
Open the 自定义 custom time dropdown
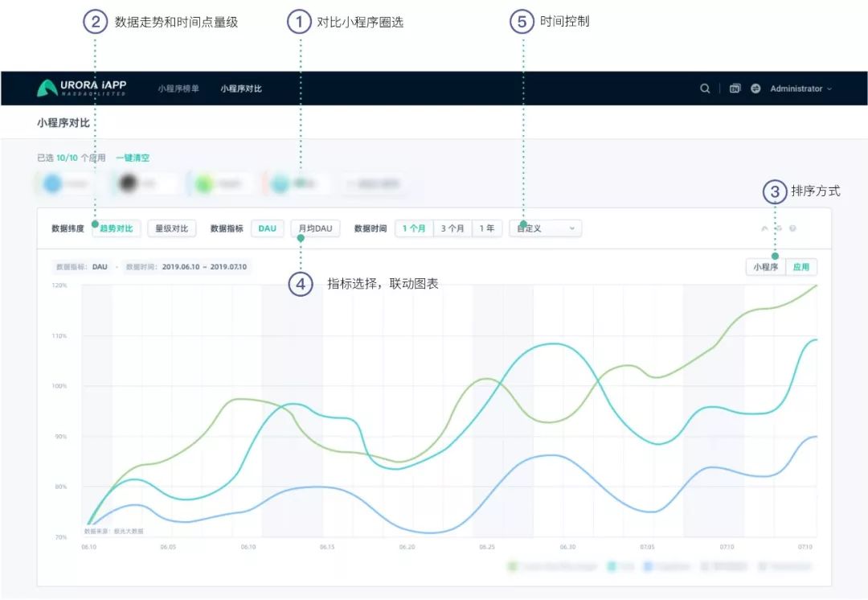tap(545, 228)
